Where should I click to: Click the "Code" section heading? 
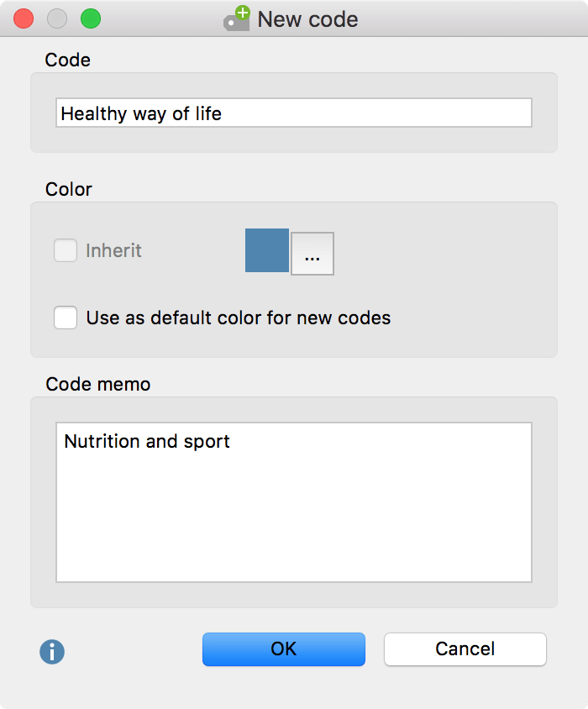[x=68, y=60]
